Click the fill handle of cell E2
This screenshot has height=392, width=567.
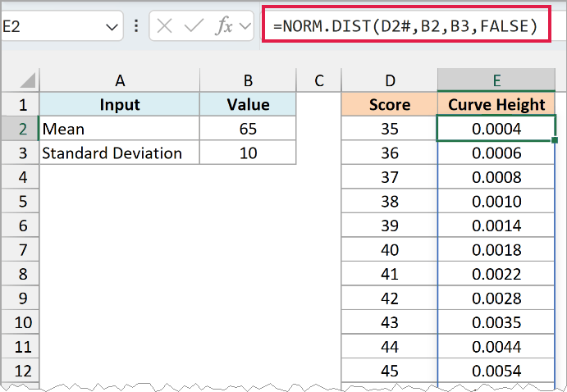(x=555, y=140)
